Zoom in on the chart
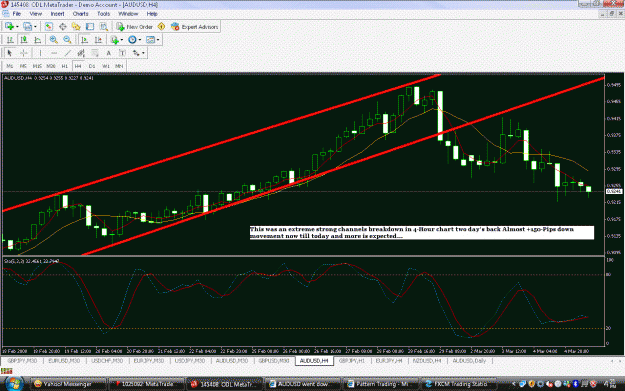 pos(53,40)
